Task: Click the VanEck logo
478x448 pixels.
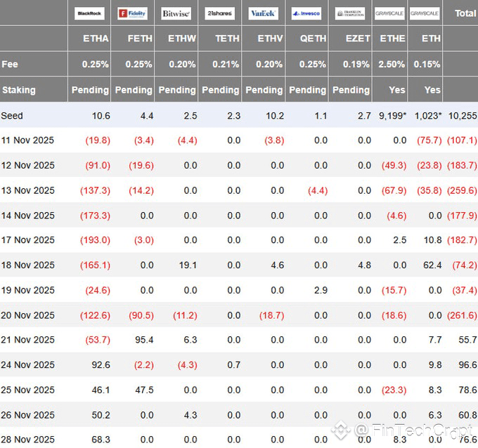Action: 264,13
